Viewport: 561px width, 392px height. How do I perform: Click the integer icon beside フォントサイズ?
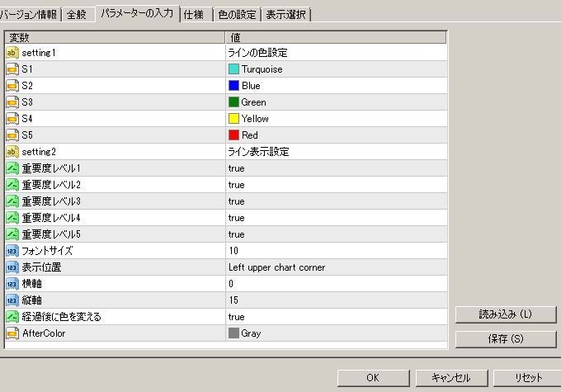tap(12, 251)
